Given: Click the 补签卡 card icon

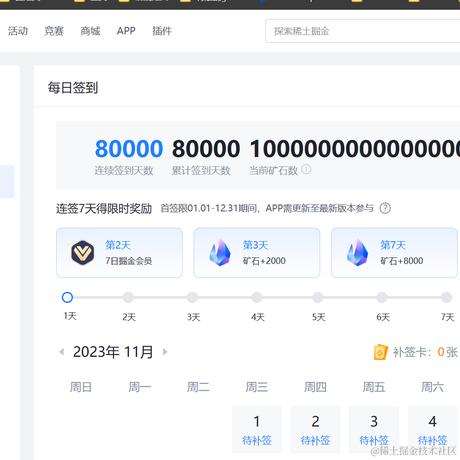Looking at the screenshot, I should 381,352.
